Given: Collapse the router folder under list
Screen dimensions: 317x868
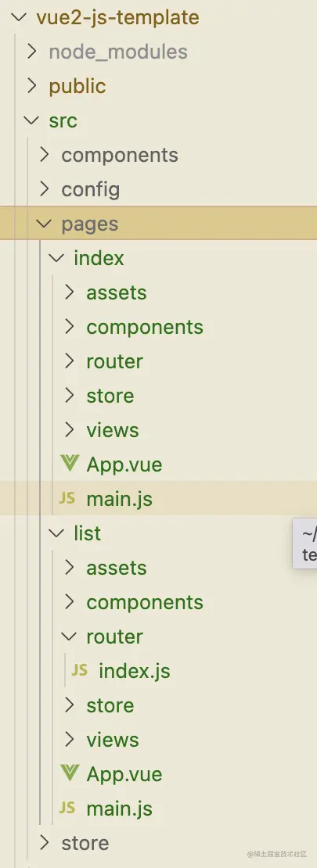Looking at the screenshot, I should (70, 636).
